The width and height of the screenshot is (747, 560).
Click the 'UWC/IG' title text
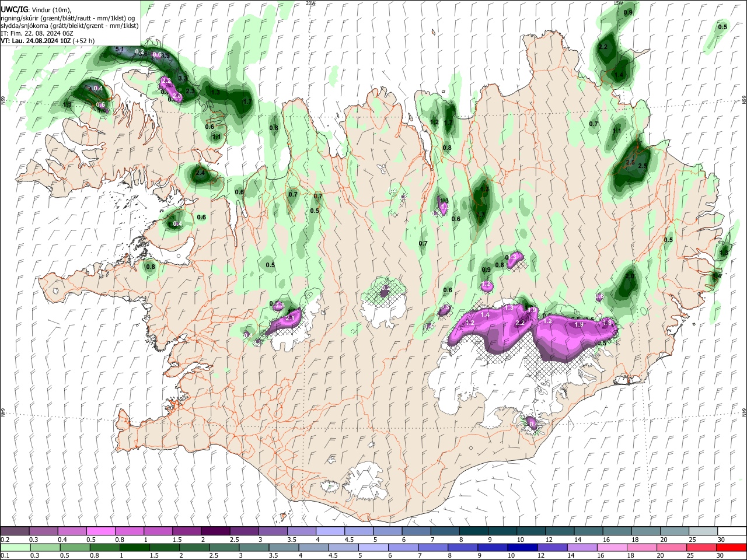[x=14, y=10]
